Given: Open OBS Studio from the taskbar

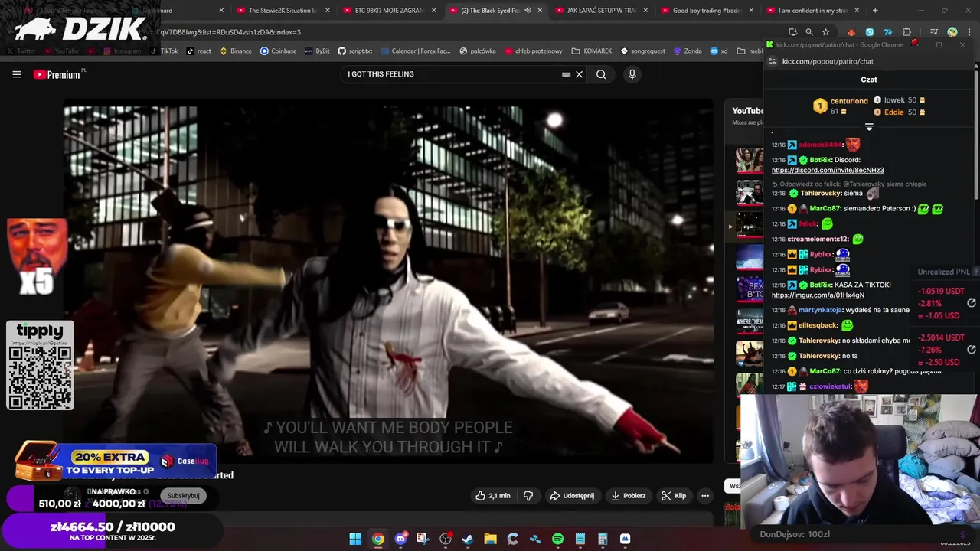Looking at the screenshot, I should click(446, 539).
